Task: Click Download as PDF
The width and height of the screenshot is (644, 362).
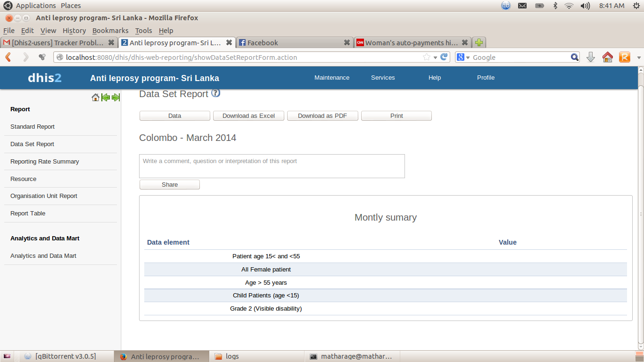Action: pyautogui.click(x=322, y=116)
